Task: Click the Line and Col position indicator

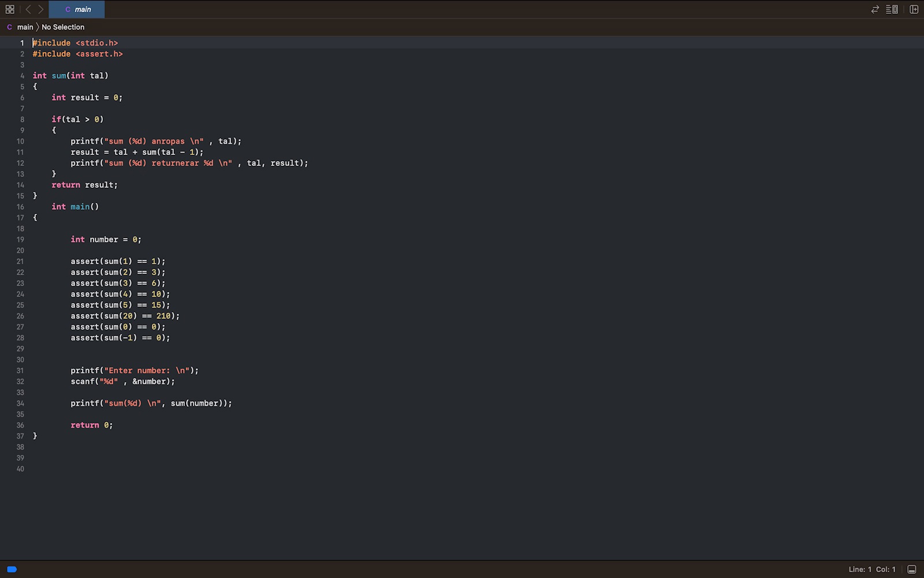Action: click(871, 569)
